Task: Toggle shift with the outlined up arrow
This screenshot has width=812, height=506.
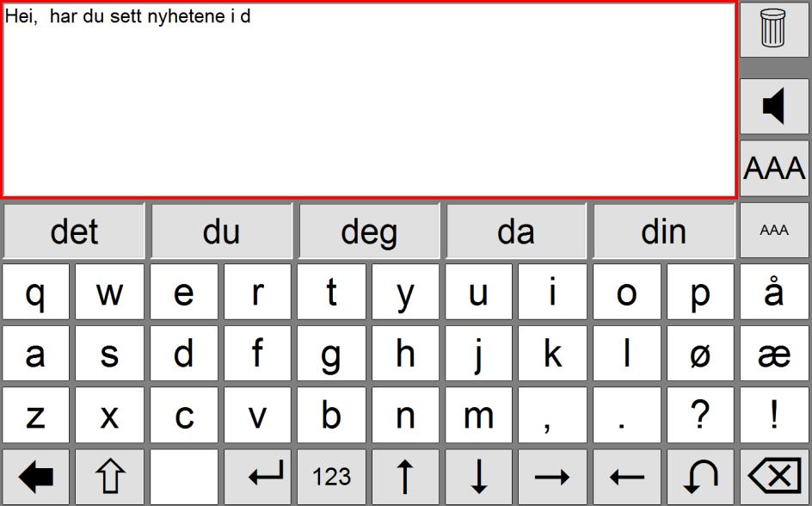Action: coord(110,477)
